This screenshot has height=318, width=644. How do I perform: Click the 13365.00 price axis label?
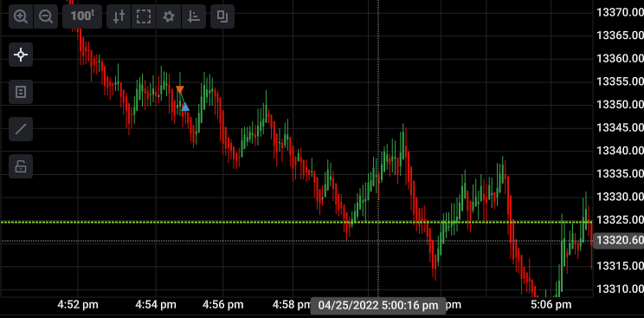[x=620, y=36]
